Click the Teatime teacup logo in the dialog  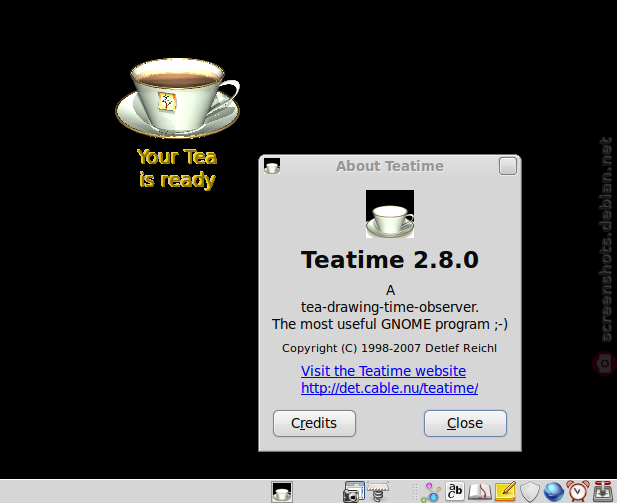(x=390, y=214)
